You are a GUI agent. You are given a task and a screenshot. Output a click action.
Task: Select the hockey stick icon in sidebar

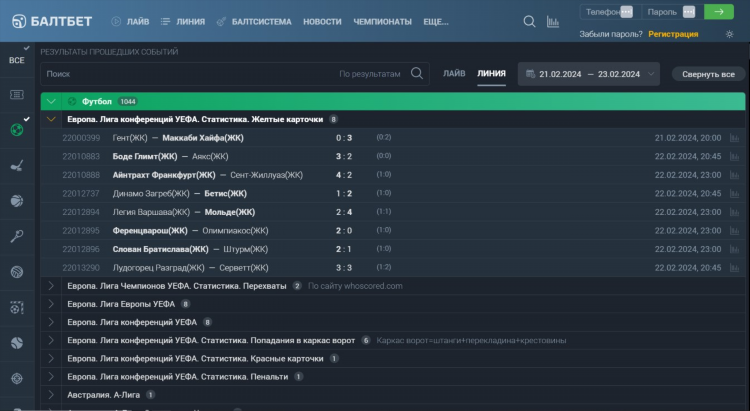(17, 166)
